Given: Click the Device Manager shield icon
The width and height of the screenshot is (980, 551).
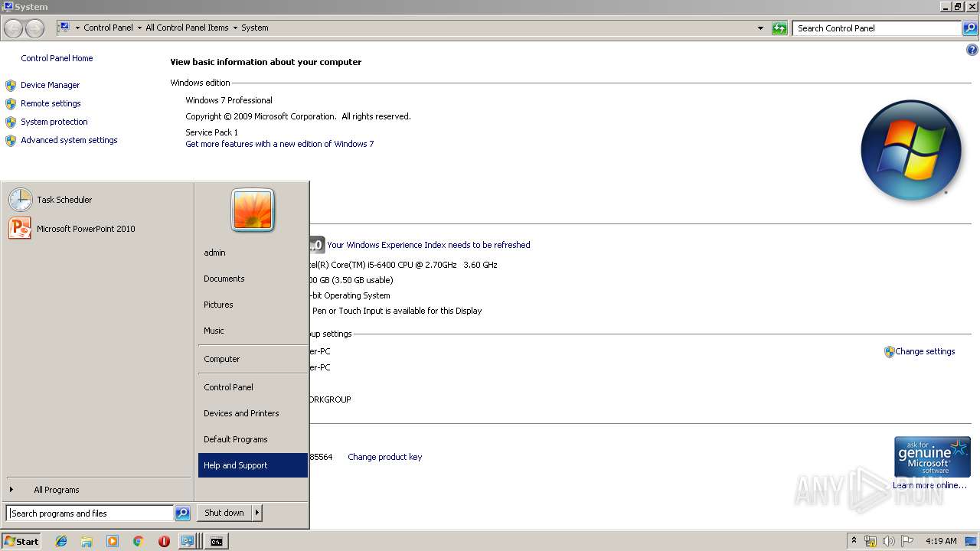Looking at the screenshot, I should click(x=11, y=85).
